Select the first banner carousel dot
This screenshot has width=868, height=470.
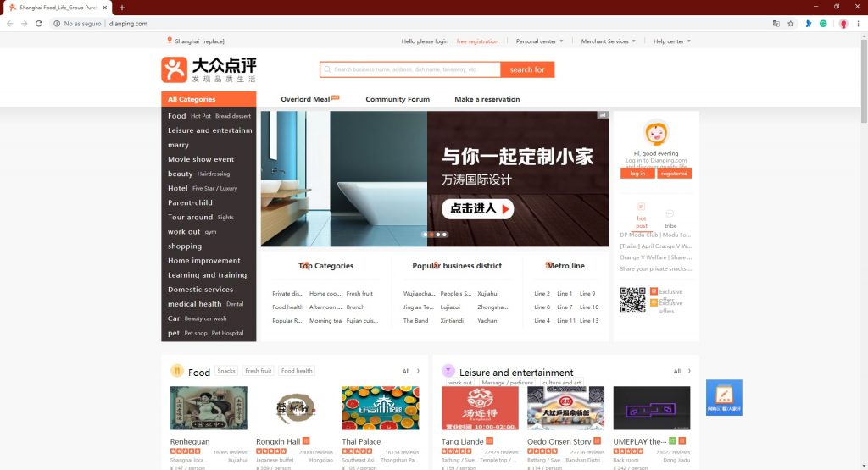tap(424, 235)
